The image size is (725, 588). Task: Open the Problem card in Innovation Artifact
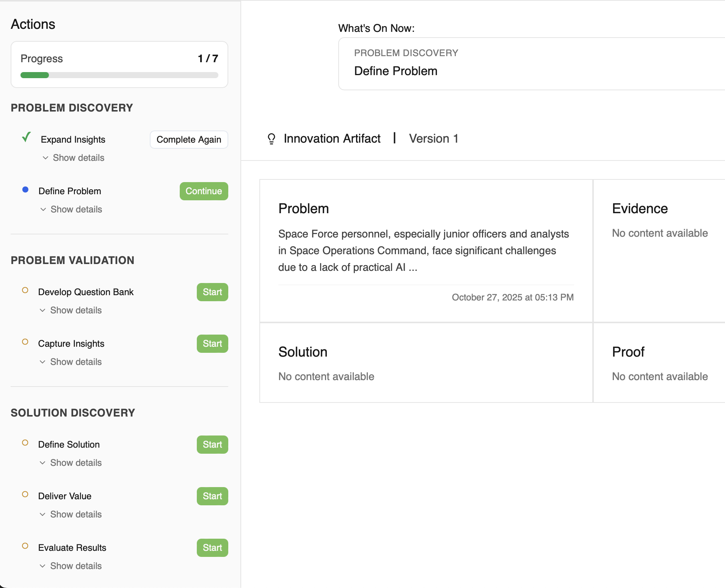click(426, 250)
